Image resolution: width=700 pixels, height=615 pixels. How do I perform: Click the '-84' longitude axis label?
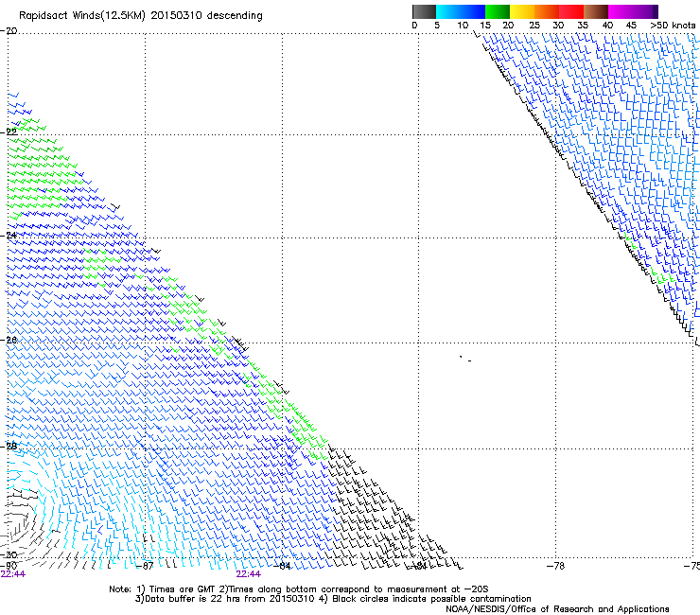click(x=282, y=566)
